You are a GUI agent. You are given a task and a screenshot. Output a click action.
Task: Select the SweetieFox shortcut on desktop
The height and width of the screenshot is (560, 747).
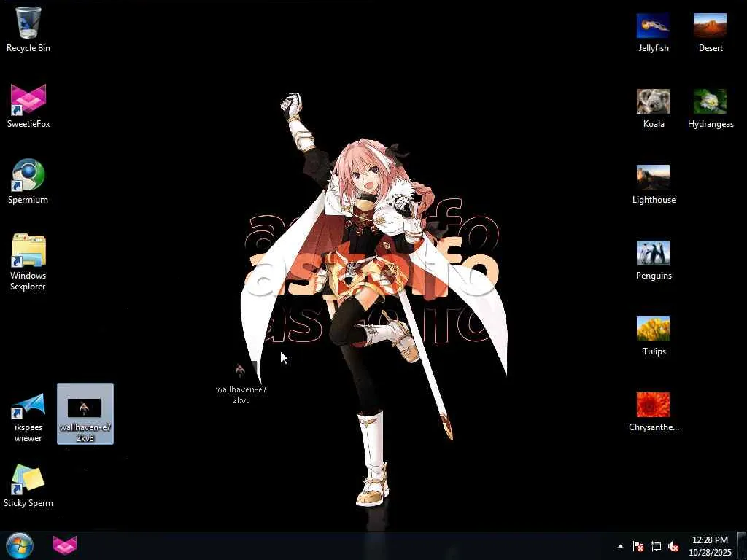click(28, 106)
